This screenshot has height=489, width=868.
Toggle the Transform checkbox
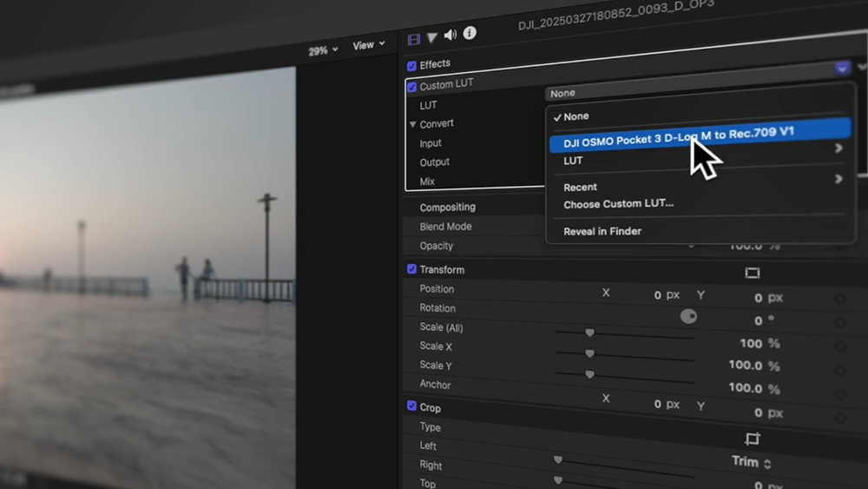[x=411, y=269]
